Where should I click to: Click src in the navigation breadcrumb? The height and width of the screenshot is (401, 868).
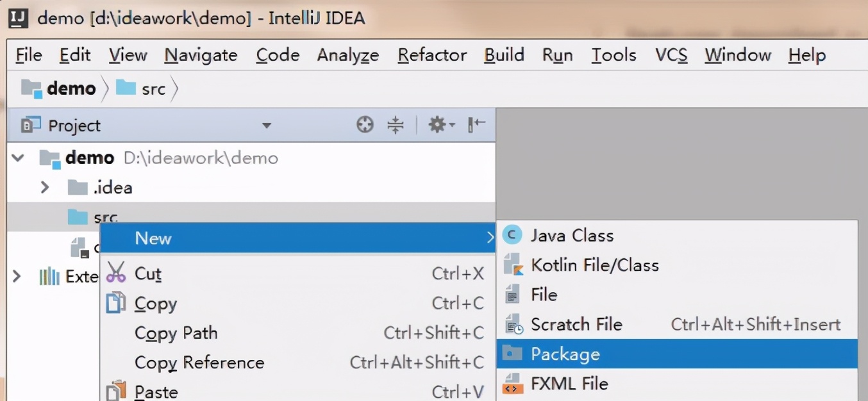pos(154,89)
